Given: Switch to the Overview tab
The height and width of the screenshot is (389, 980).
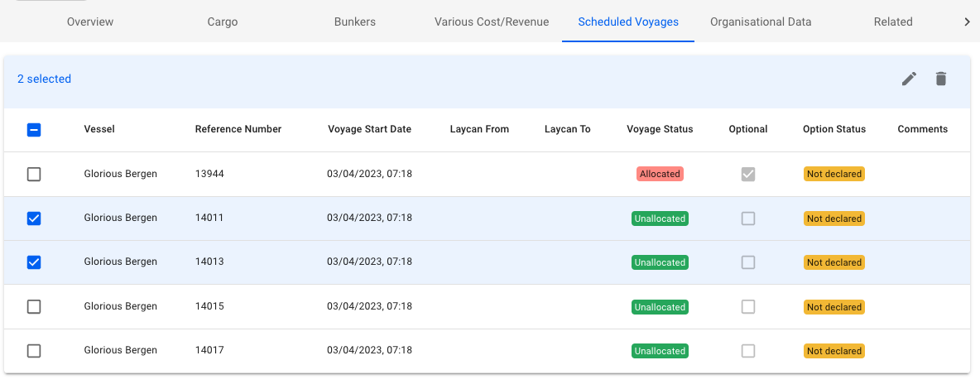Looking at the screenshot, I should pos(90,22).
